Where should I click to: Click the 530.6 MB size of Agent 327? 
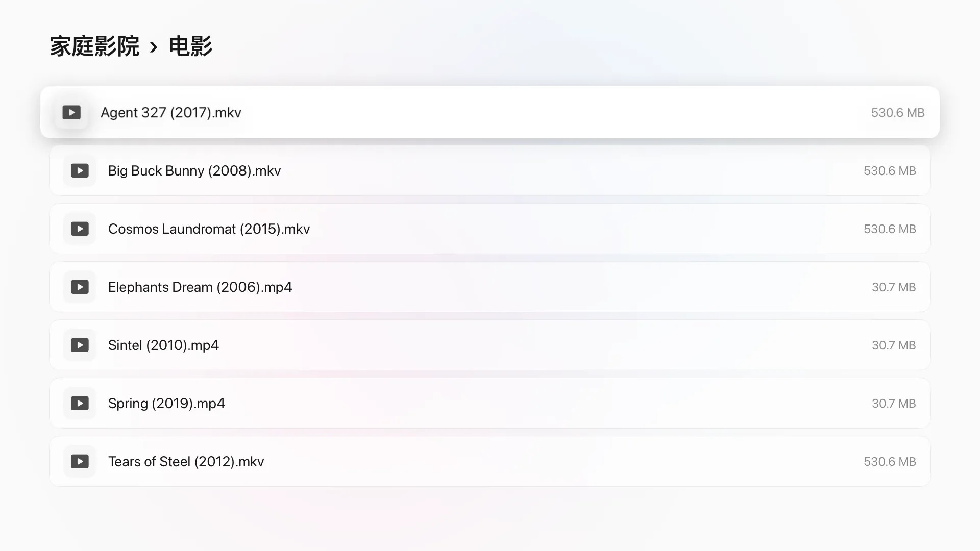click(x=898, y=113)
